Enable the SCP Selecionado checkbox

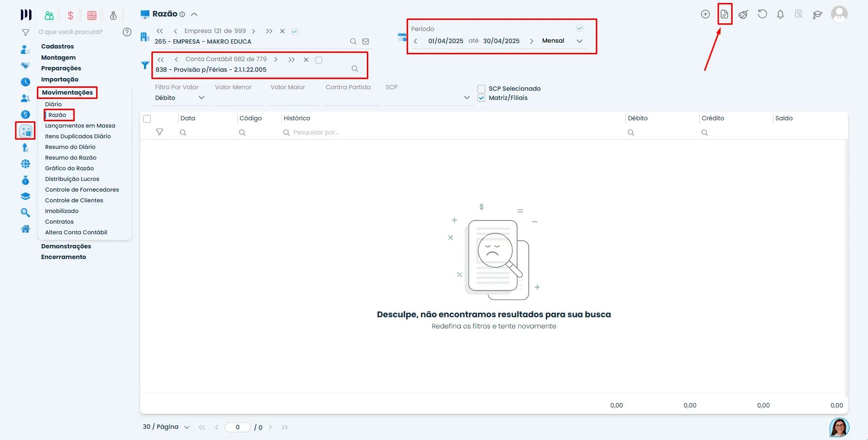[481, 89]
